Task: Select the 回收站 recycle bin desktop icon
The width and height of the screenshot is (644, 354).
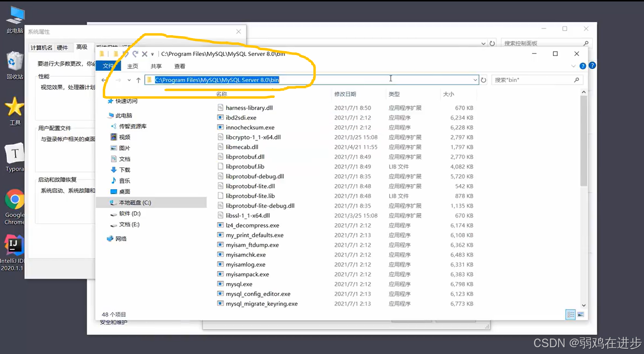Action: [x=14, y=66]
